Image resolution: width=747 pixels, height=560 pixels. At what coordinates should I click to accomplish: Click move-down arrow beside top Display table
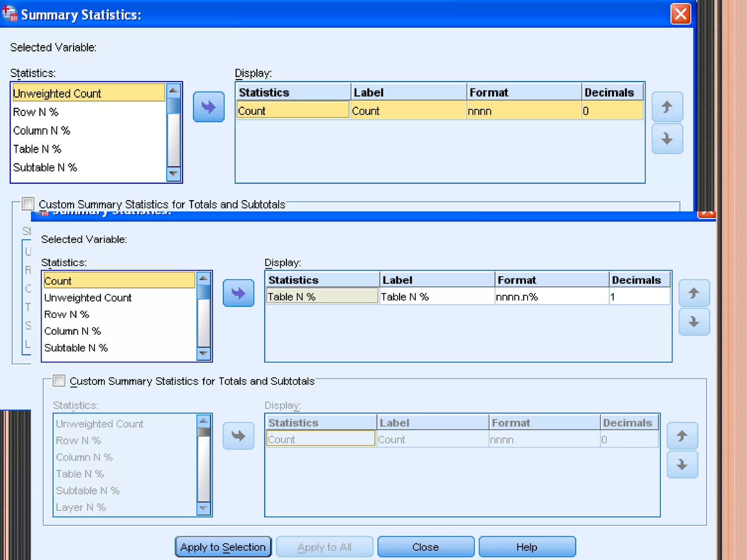pos(667,139)
